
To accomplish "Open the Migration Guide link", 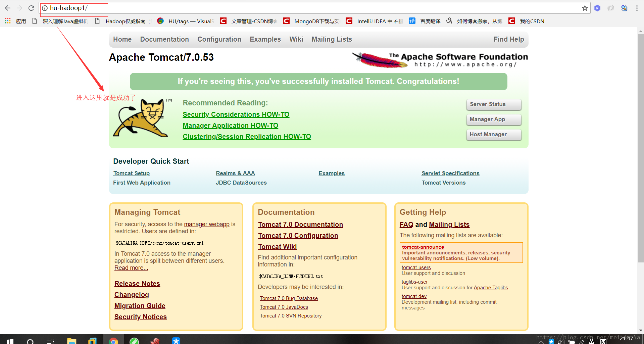I will point(140,306).
